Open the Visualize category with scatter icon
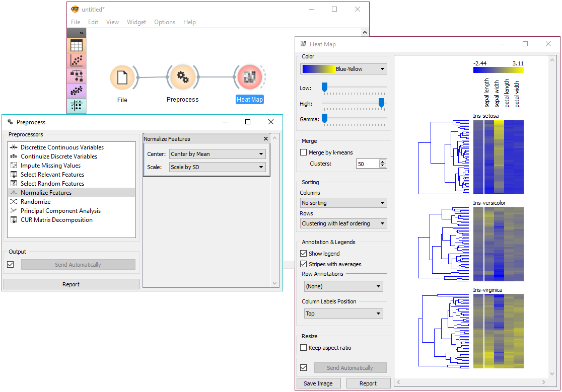 pos(77,60)
